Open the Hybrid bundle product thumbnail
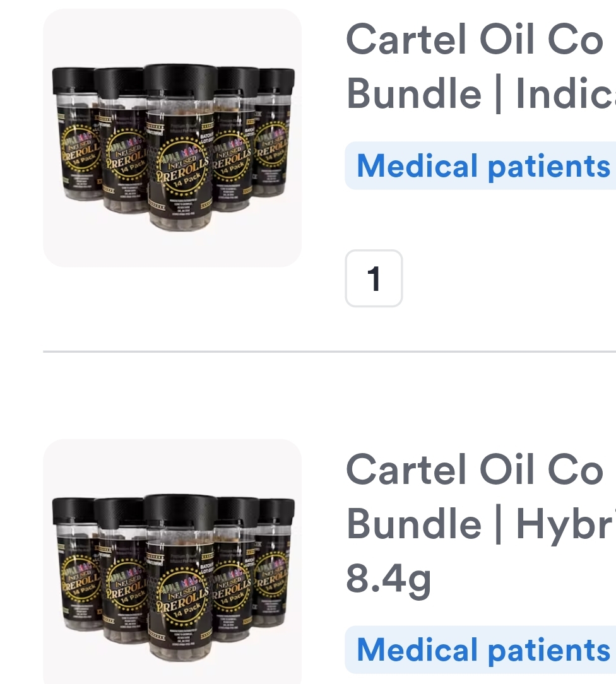This screenshot has height=684, width=616. [172, 562]
